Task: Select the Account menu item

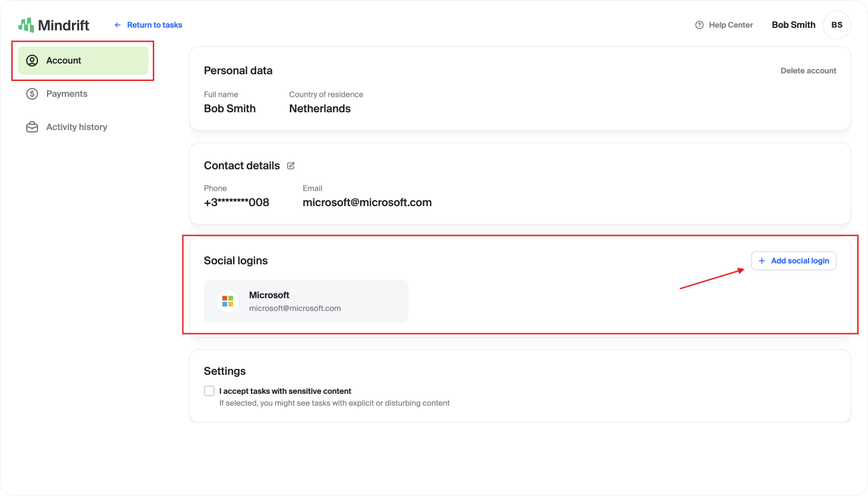Action: [x=64, y=60]
